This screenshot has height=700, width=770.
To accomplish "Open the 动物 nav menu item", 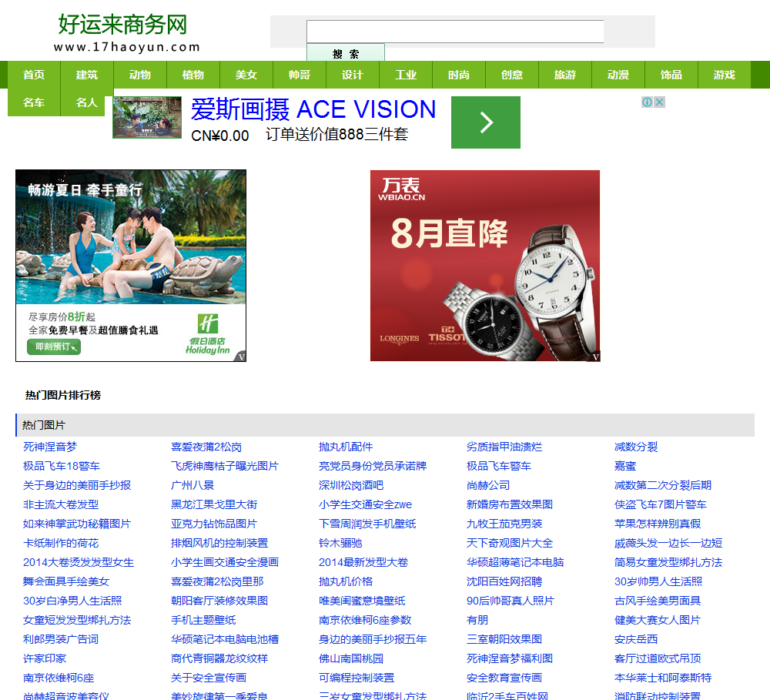I will click(x=140, y=75).
